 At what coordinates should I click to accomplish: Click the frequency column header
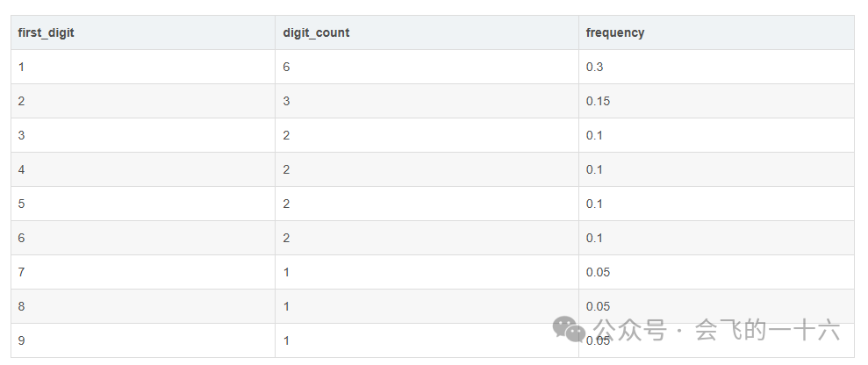point(615,32)
